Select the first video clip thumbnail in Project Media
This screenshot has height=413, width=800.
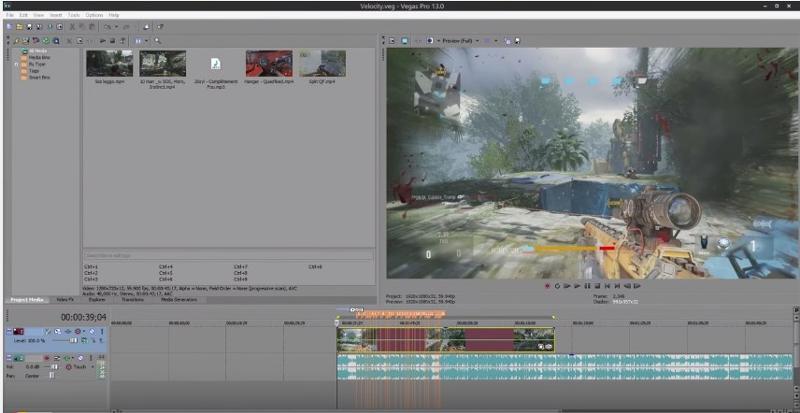(x=110, y=63)
